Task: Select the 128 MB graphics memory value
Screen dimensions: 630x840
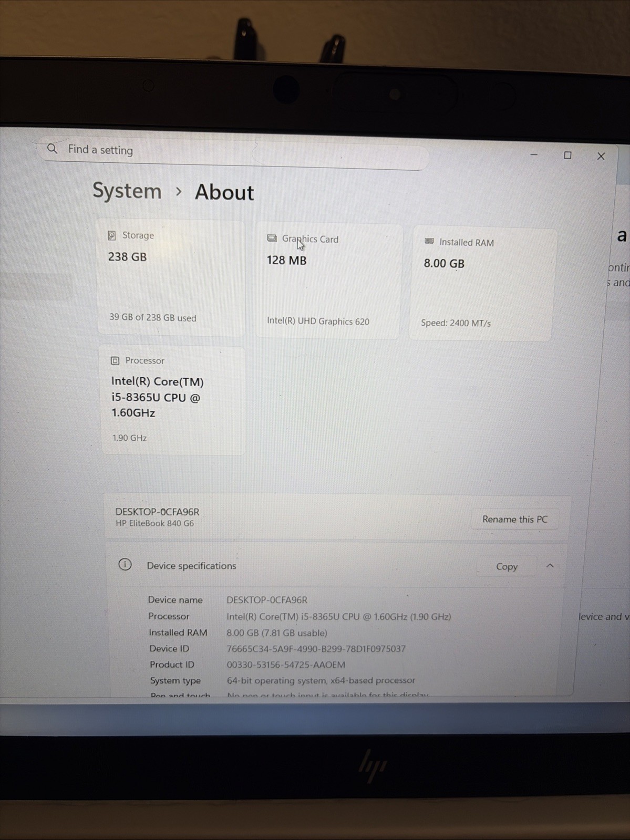Action: point(286,261)
